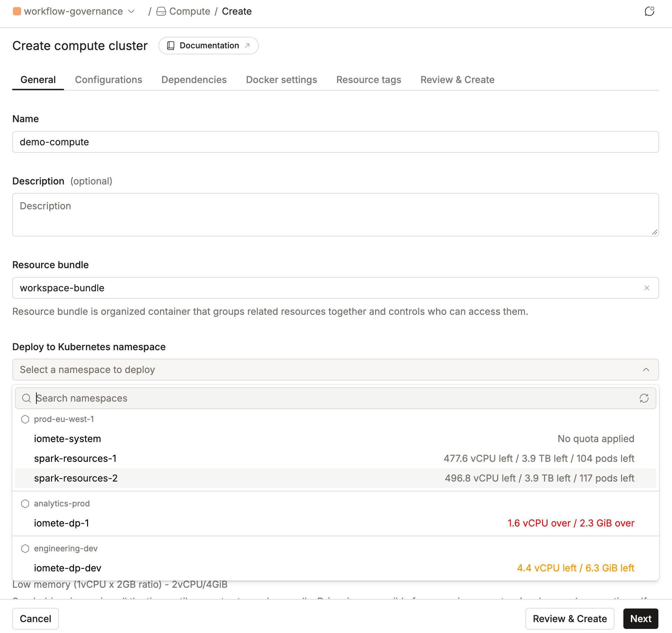
Task: Choose the spark-resources-1 namespace
Action: [x=336, y=458]
